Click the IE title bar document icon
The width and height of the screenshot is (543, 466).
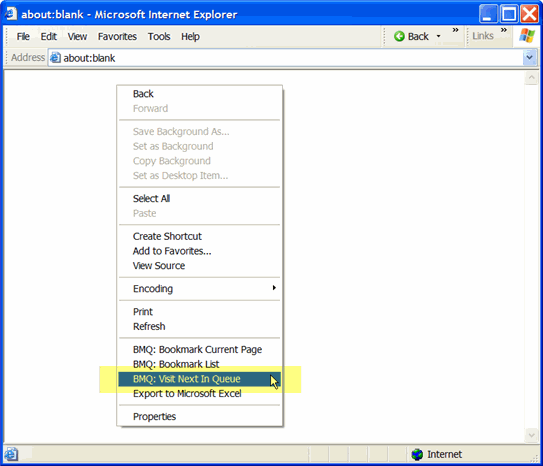[x=11, y=14]
